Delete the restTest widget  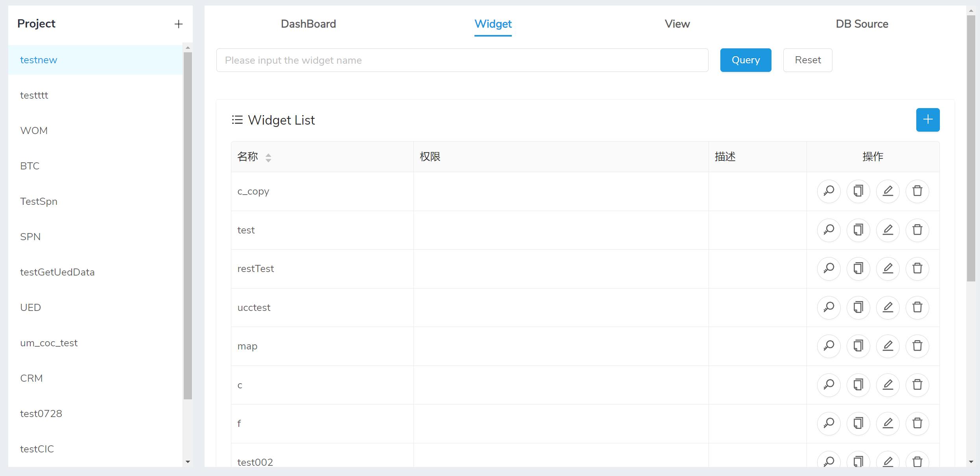click(x=917, y=268)
